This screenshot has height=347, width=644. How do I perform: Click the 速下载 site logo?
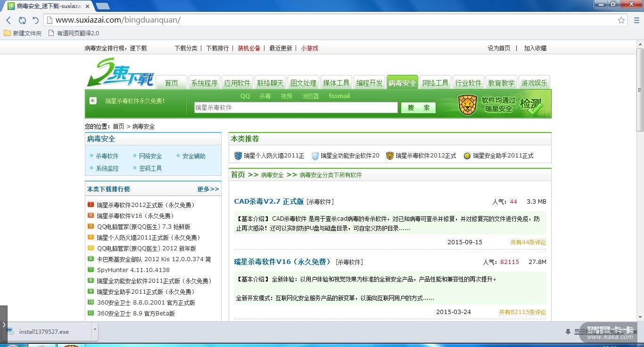point(121,73)
